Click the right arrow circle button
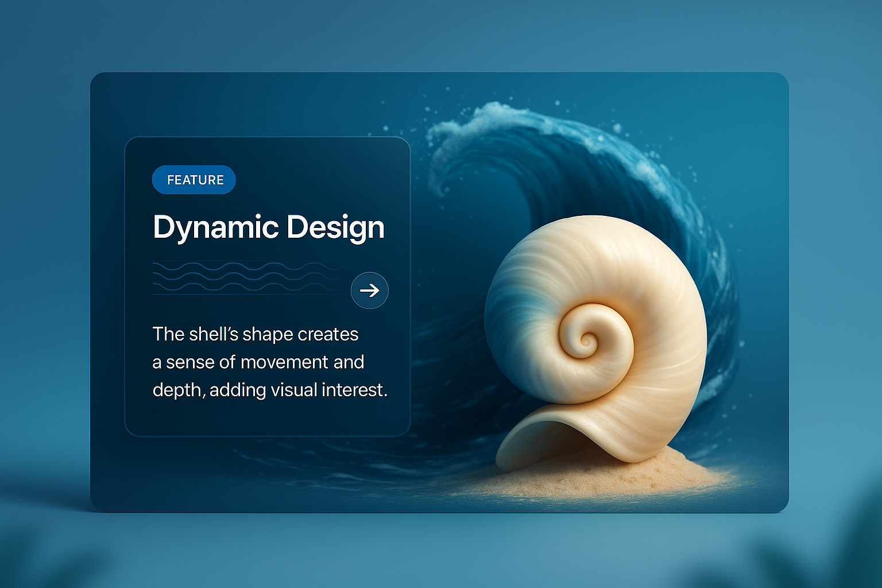This screenshot has height=588, width=882. [x=369, y=291]
